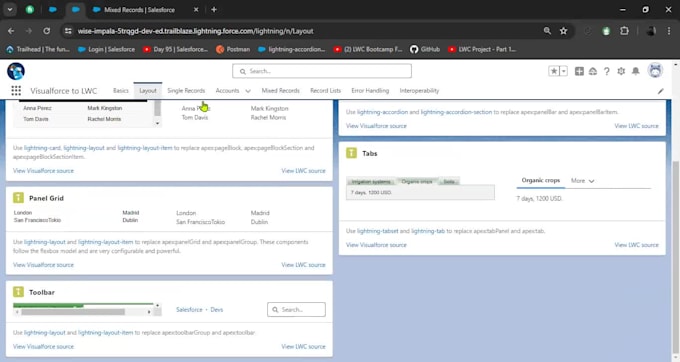
Task: Click the address bar URL
Action: coord(195,31)
